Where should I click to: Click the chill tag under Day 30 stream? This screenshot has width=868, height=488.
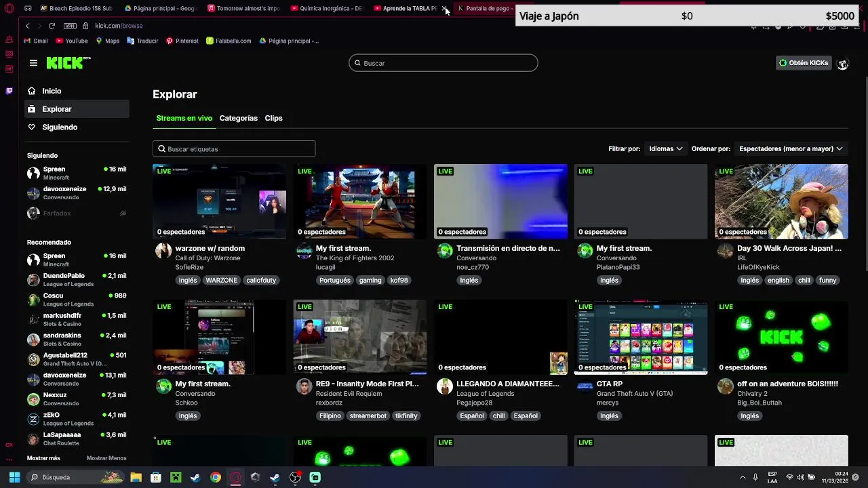804,281
